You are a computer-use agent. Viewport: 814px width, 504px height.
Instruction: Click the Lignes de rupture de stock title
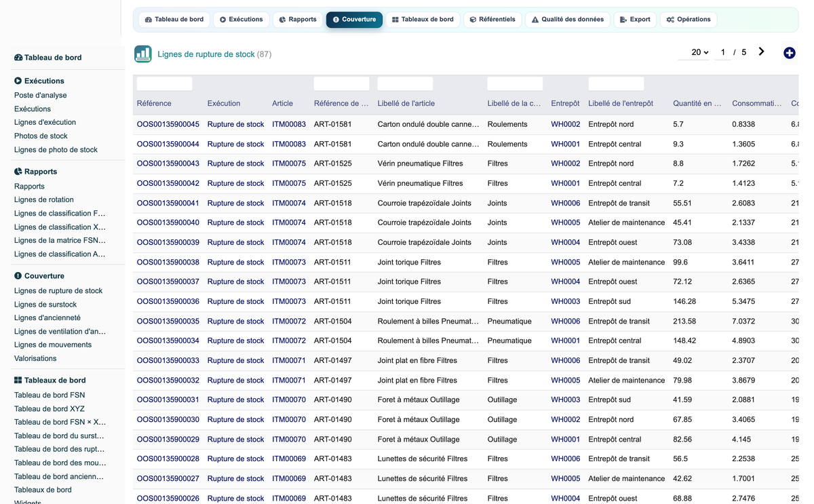pos(206,54)
